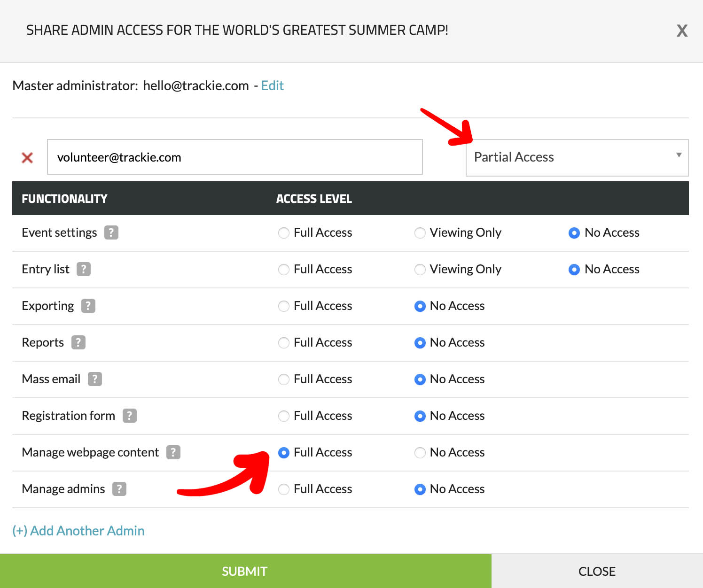Show help for Mass email

95,379
